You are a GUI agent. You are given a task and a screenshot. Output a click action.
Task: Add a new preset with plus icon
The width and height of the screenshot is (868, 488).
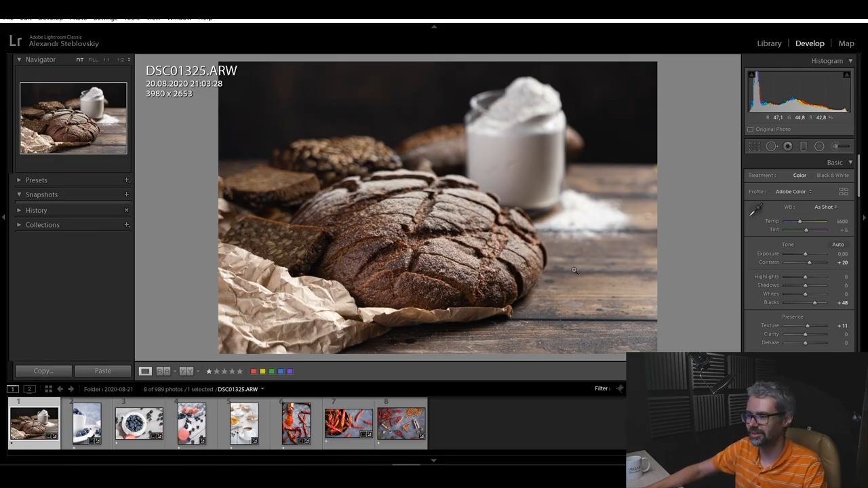click(x=126, y=180)
